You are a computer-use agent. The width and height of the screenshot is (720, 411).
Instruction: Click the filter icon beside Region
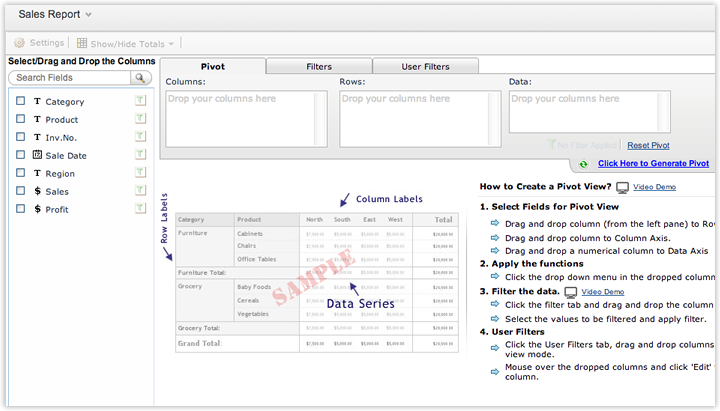(x=141, y=173)
